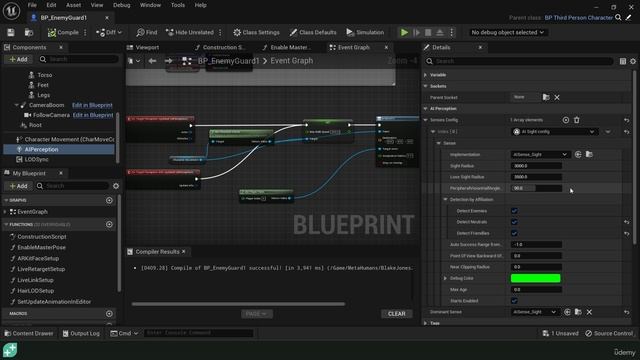
Task: Follow CameraBoom Edit in Blueprint link
Action: point(92,105)
